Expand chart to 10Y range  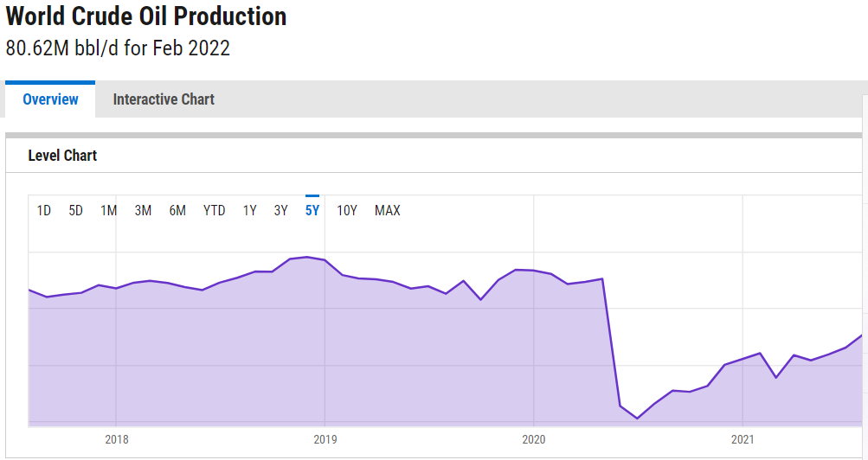pyautogui.click(x=347, y=210)
